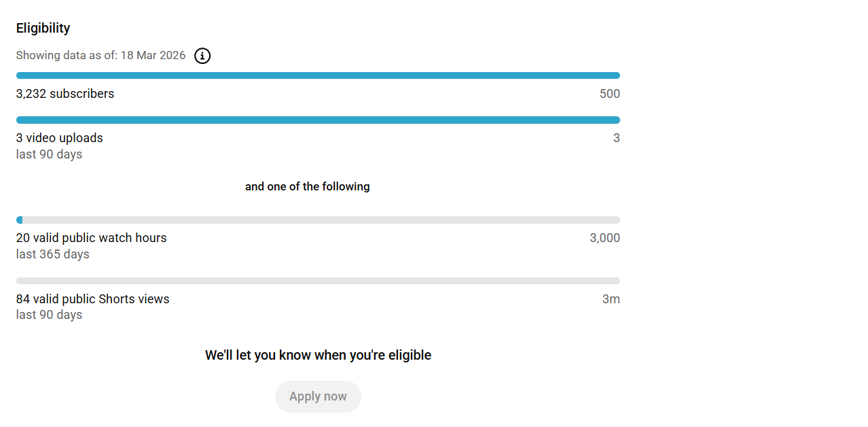Click the 3,000 watch hours target
The image size is (868, 427).
[x=604, y=238]
